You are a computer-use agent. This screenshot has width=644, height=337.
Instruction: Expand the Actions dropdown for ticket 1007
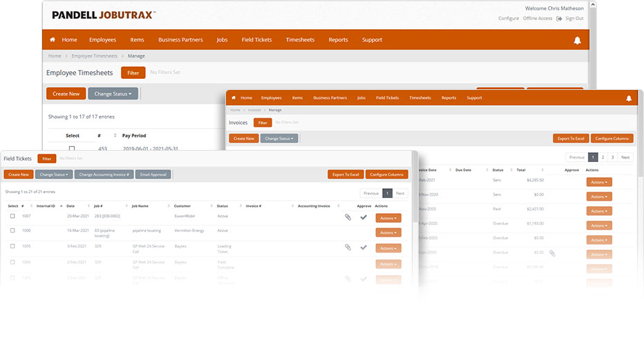tap(388, 218)
